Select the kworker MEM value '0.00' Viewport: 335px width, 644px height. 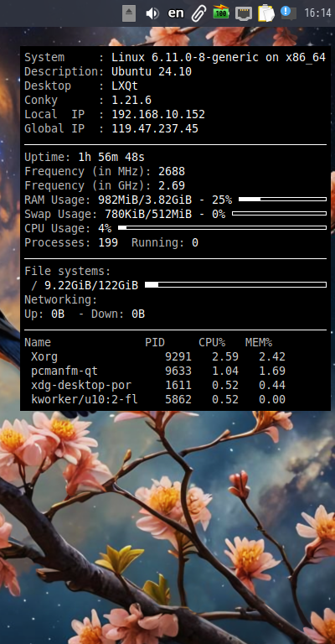tap(272, 400)
